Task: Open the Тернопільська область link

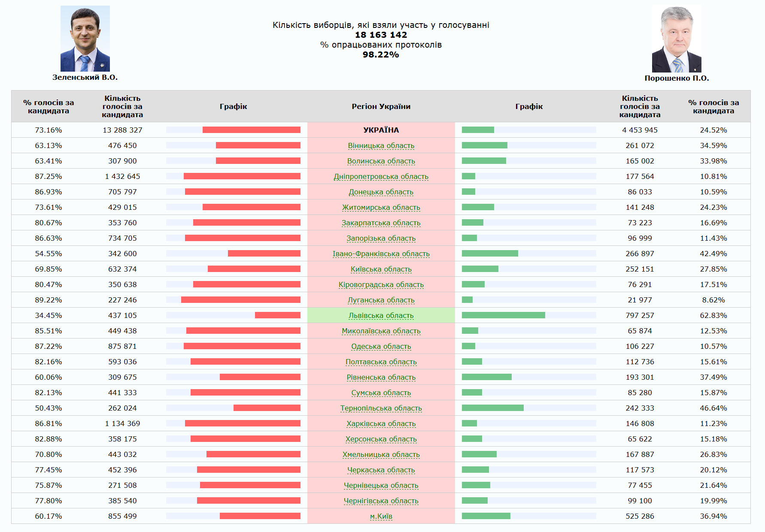Action: 381,408
